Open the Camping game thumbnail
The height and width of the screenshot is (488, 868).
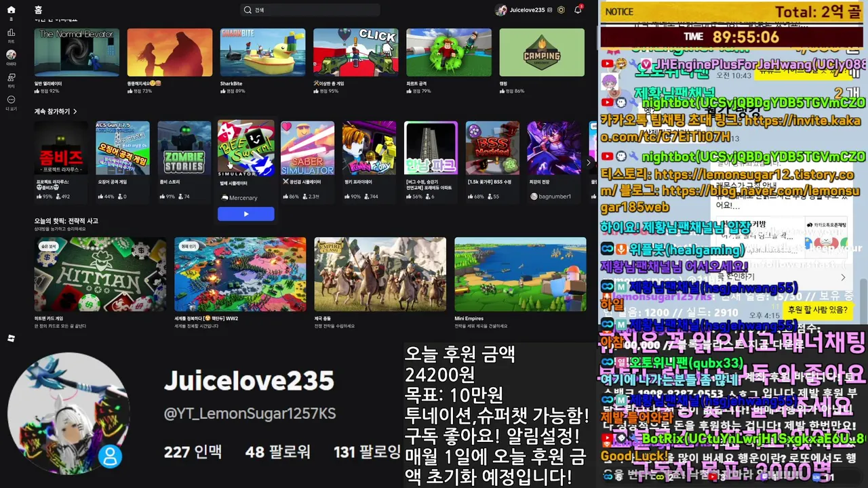(x=542, y=52)
